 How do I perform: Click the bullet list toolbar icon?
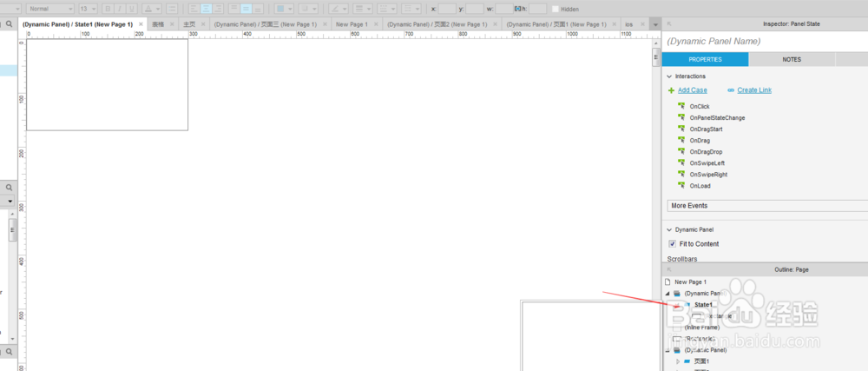[172, 9]
